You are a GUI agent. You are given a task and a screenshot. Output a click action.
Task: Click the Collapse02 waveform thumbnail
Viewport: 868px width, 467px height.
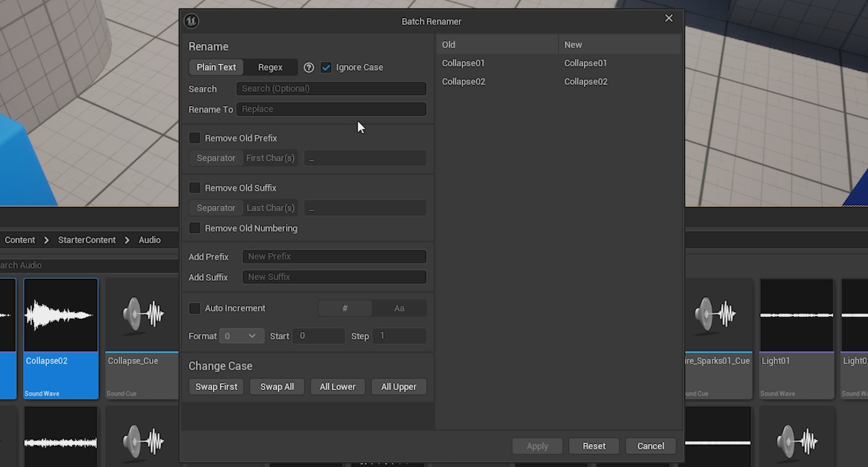pos(61,314)
